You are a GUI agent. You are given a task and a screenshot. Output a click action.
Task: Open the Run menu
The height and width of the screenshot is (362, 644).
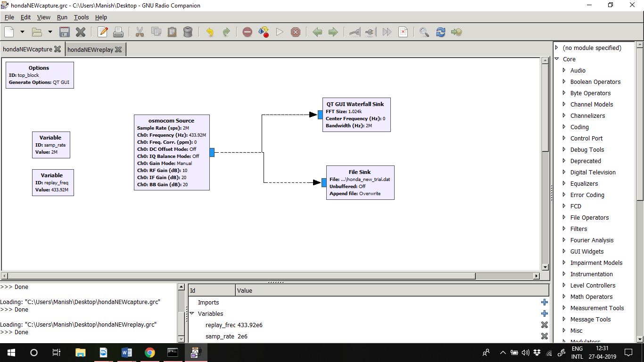[62, 17]
